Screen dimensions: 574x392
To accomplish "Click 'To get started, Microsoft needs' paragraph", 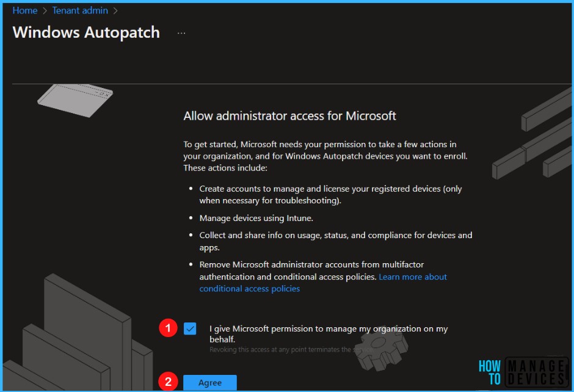I will point(325,156).
